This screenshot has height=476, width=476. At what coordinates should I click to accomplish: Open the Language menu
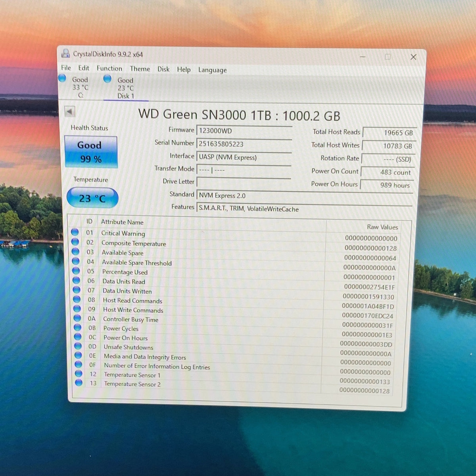pos(213,70)
